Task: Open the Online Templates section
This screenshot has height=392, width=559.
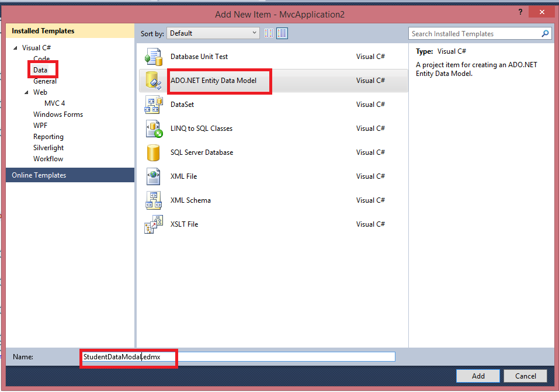Action: pos(70,175)
